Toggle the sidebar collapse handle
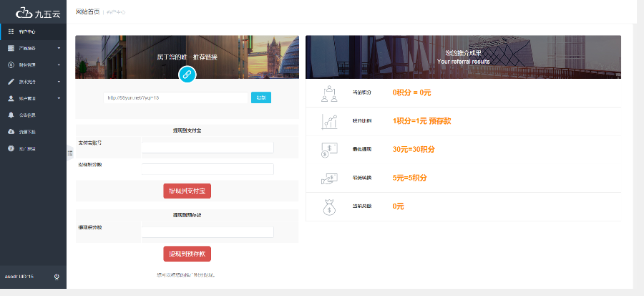 coord(69,152)
